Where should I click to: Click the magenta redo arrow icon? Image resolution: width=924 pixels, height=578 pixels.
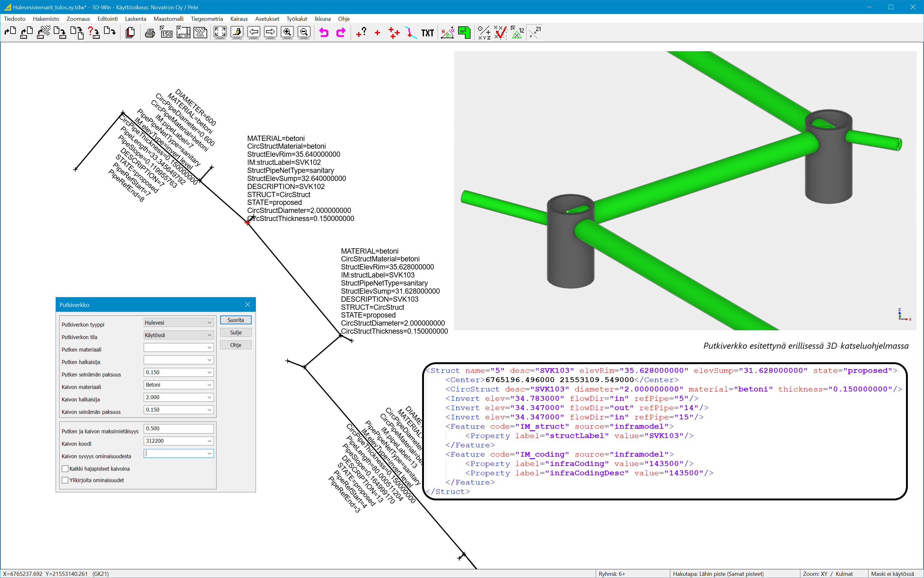point(340,33)
